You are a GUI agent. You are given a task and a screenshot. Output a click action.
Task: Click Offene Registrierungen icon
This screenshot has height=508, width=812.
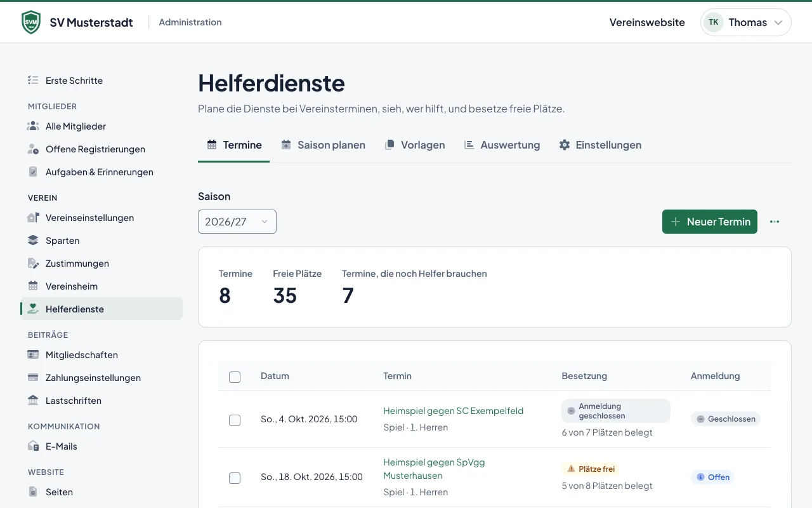33,149
